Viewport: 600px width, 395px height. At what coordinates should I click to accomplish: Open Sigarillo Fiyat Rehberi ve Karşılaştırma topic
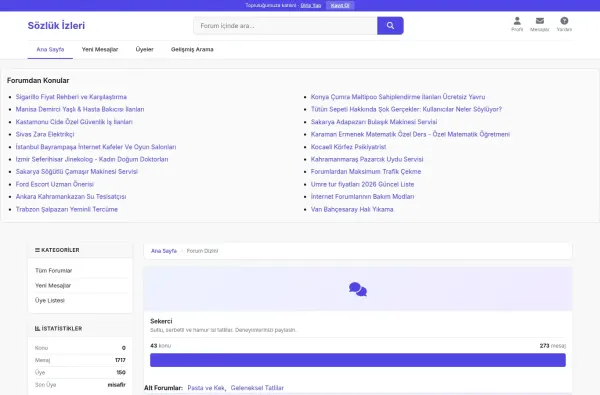(71, 97)
